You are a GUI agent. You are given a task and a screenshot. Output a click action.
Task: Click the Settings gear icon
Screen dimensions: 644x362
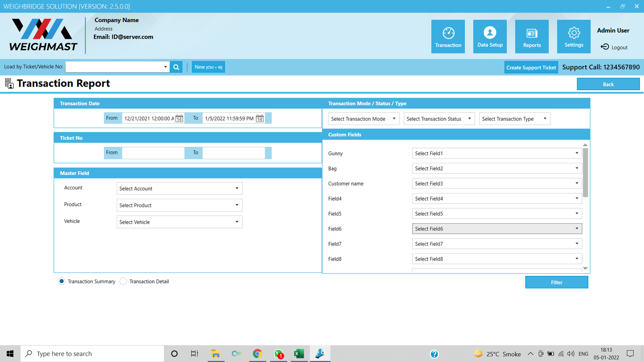pos(574,33)
